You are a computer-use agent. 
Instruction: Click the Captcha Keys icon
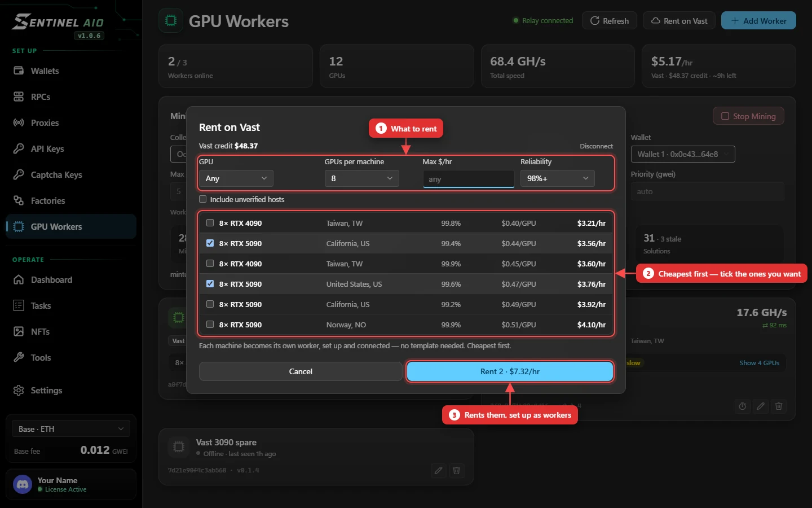(x=19, y=174)
